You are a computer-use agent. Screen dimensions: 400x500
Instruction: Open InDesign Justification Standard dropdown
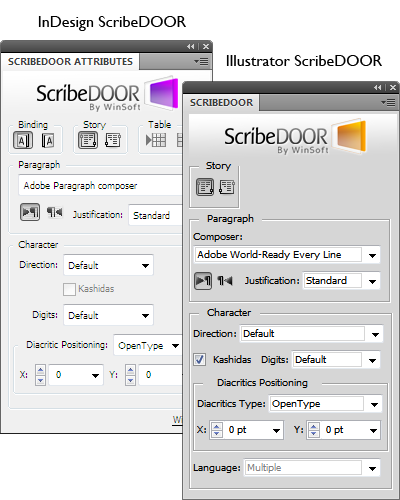(x=156, y=215)
